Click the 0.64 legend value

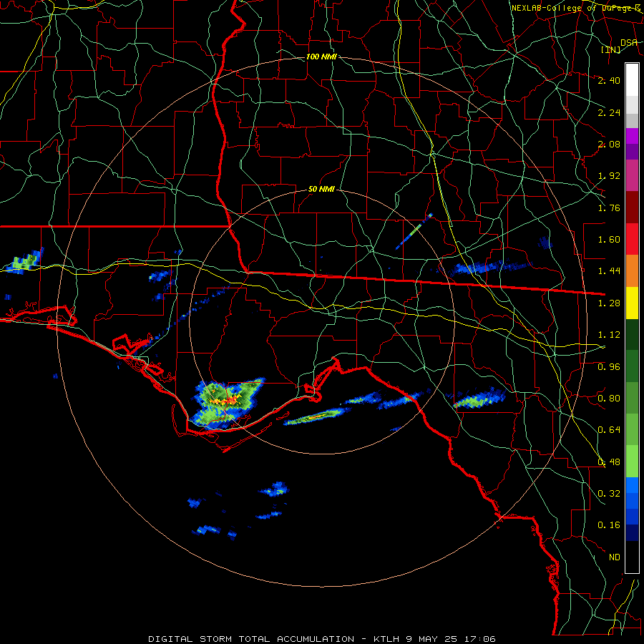[x=609, y=430]
